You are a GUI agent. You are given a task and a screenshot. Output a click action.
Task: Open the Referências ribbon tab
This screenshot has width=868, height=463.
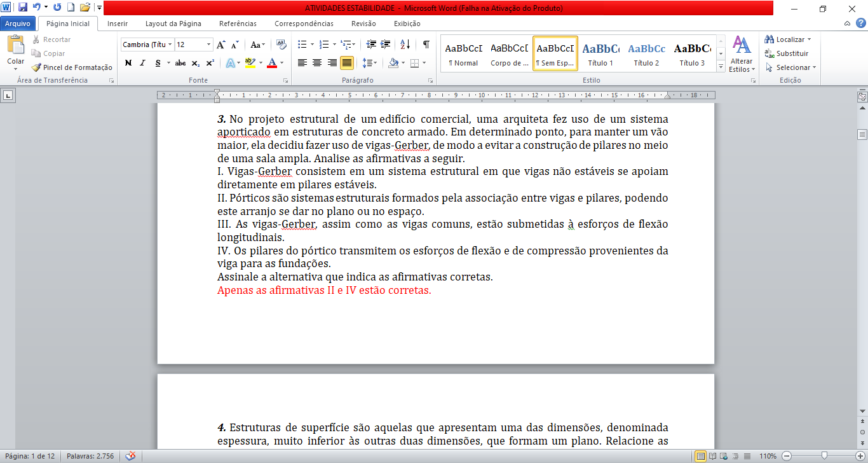(x=238, y=24)
